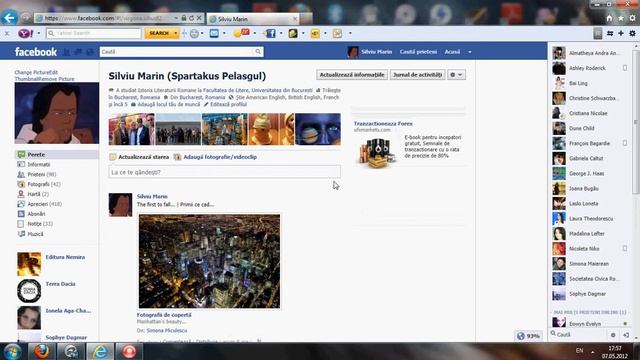Open Terra Dacia page in the left sidebar
Viewport: 640px width, 360px height.
click(60, 284)
